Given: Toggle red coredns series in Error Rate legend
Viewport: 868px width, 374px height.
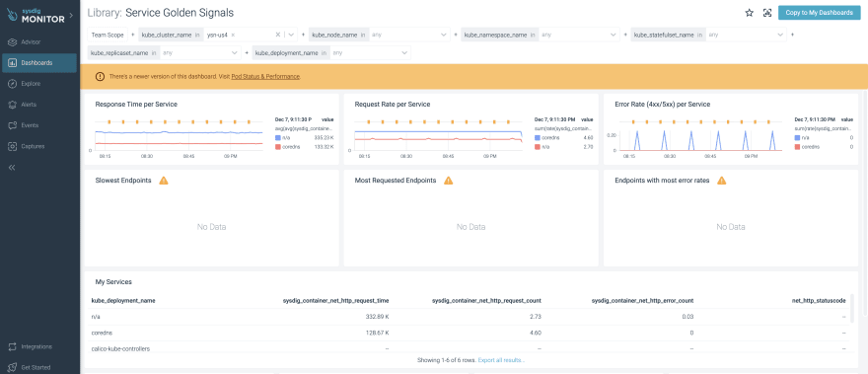Looking at the screenshot, I should click(797, 146).
